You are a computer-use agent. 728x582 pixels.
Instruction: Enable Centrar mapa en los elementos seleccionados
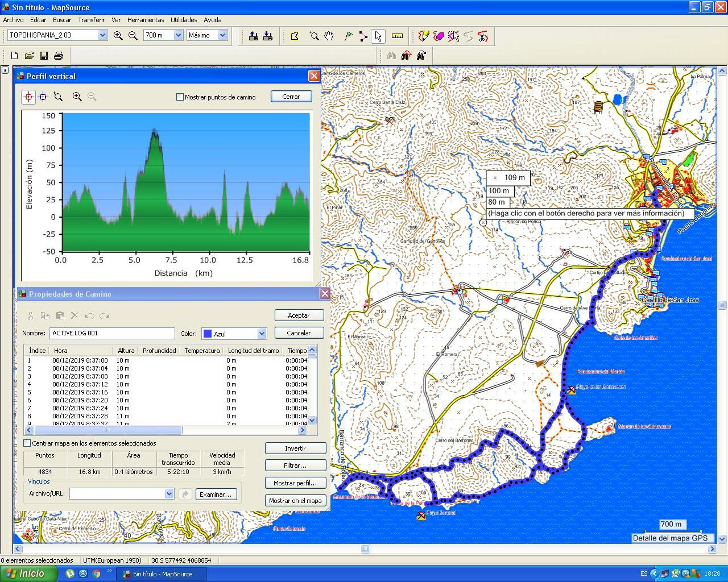point(27,443)
